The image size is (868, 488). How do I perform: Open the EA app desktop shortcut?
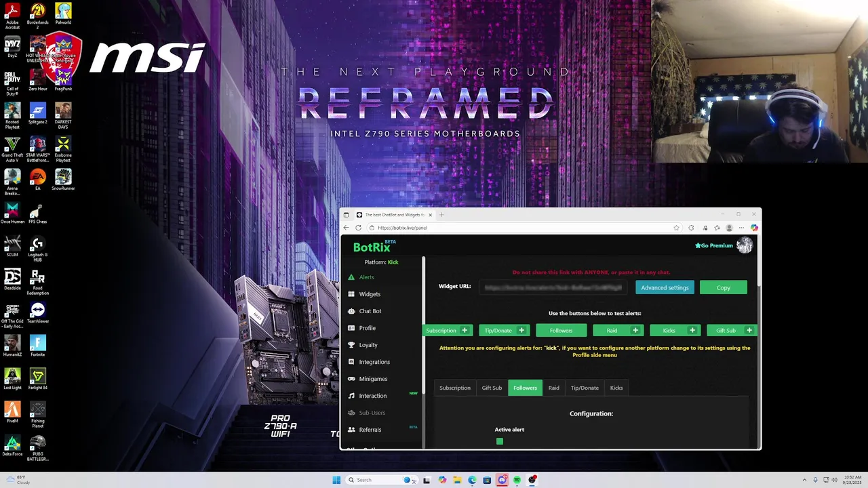37,180
